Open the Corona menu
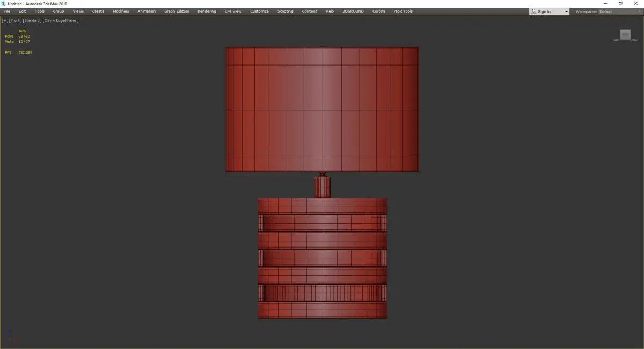The image size is (644, 349). [x=379, y=11]
